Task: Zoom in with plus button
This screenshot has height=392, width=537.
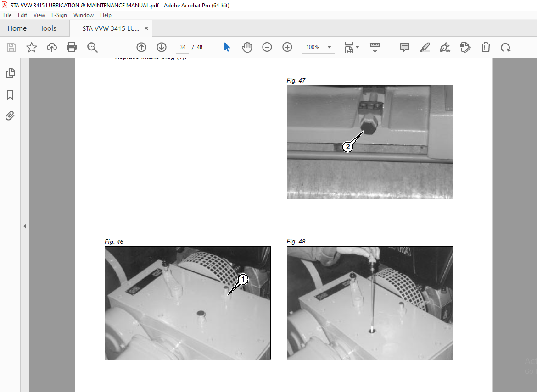Action: (x=287, y=47)
